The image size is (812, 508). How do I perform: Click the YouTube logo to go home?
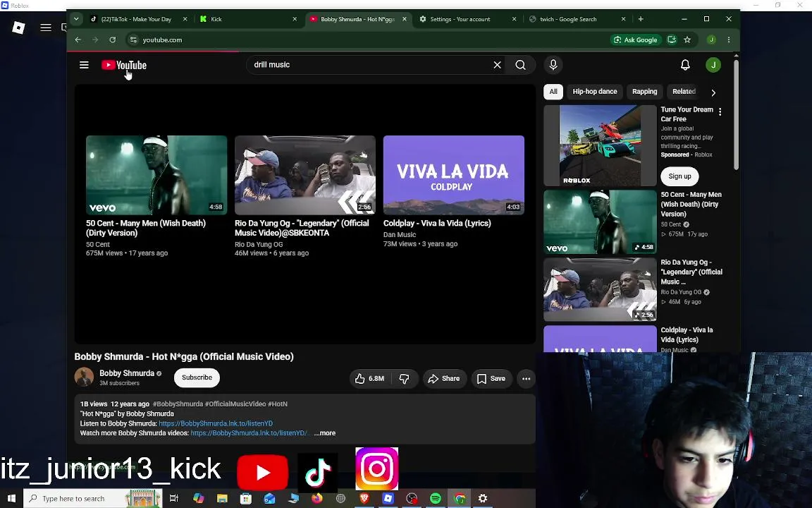click(124, 65)
